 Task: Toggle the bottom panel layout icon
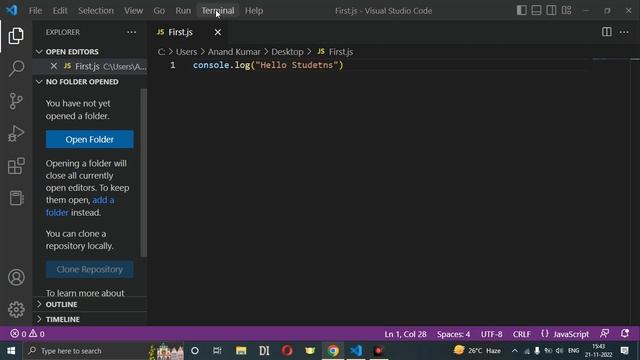[536, 10]
